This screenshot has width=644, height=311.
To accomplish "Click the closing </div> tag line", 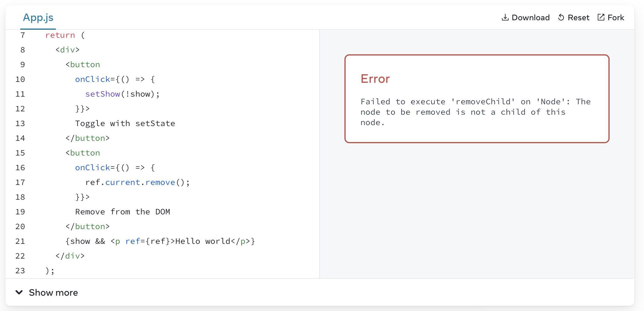I will coord(70,256).
